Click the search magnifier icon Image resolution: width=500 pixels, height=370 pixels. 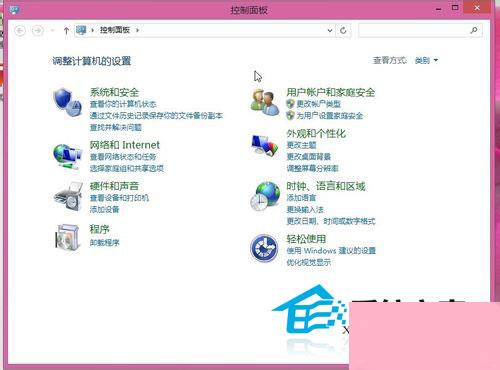(x=474, y=30)
